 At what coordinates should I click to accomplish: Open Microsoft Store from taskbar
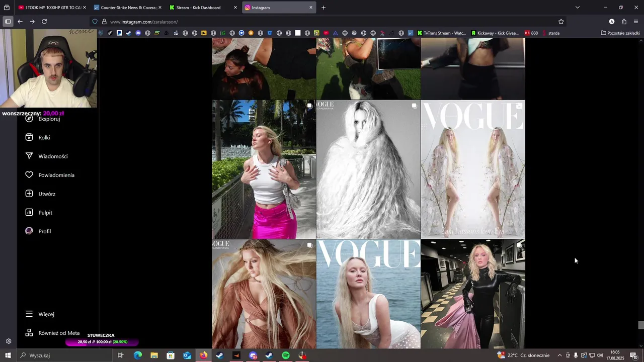click(x=171, y=355)
